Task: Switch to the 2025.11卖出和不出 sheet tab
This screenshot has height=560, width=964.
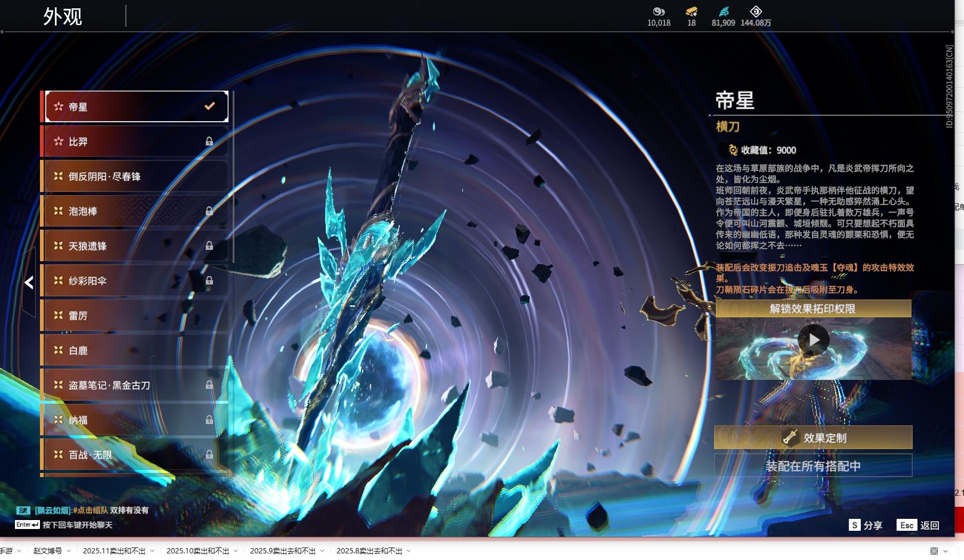Action: (114, 551)
